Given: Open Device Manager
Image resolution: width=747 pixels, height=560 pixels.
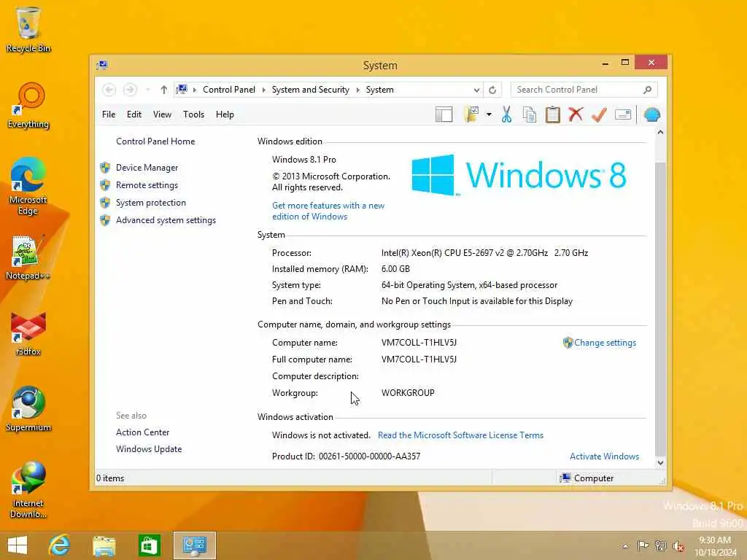Looking at the screenshot, I should tap(147, 168).
